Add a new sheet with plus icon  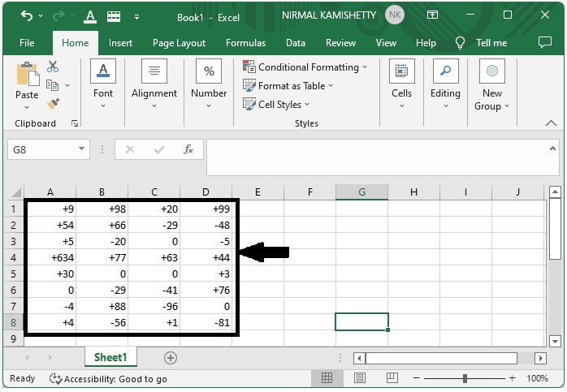point(171,357)
